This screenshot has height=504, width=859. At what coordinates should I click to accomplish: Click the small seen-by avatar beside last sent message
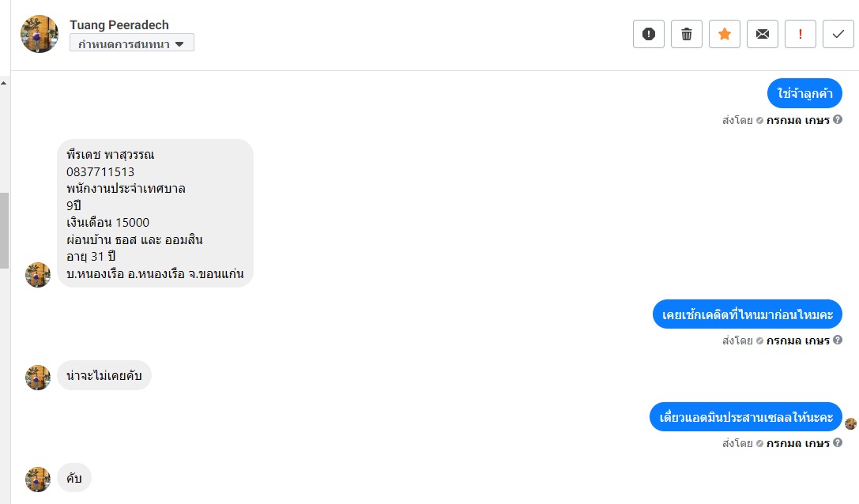(x=850, y=423)
